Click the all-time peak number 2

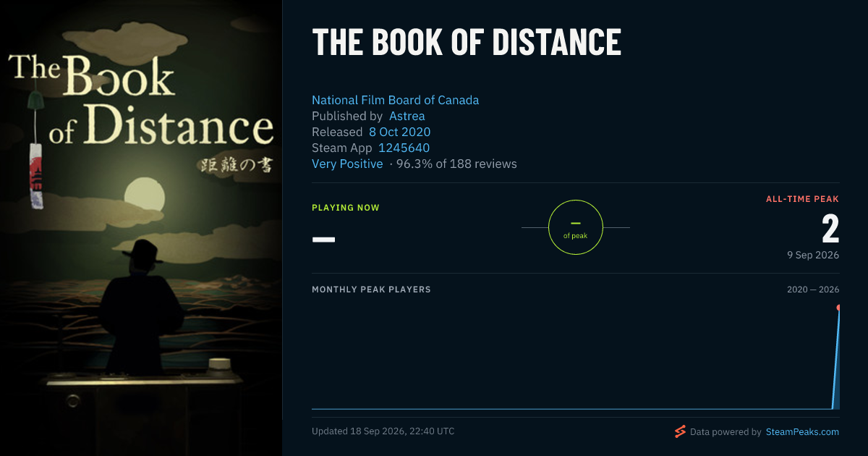pos(830,229)
